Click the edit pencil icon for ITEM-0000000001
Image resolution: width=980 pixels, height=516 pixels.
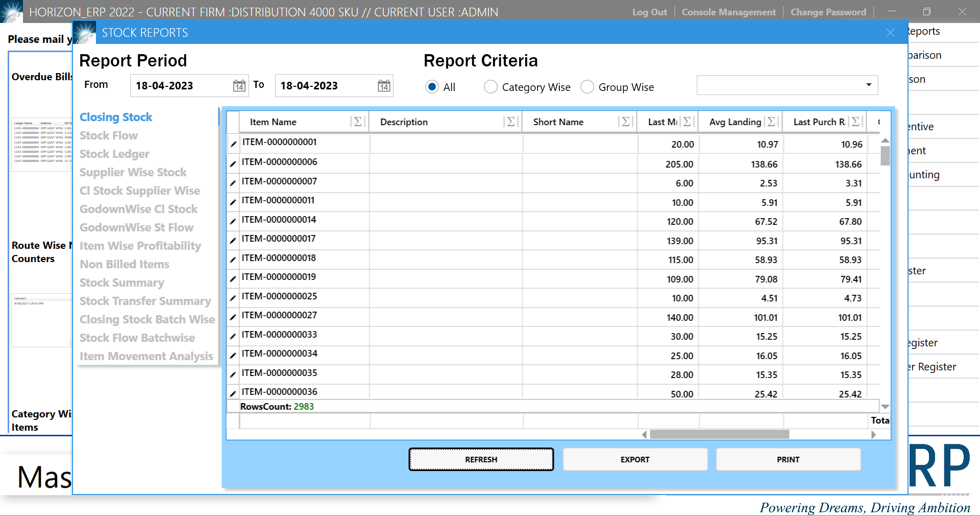click(x=233, y=144)
